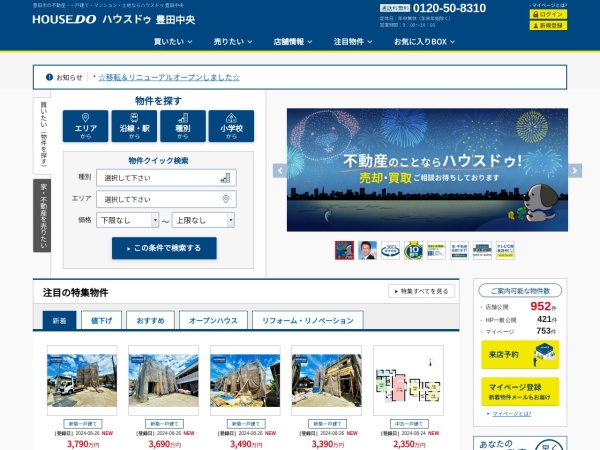Click the 中古一戸建て label on last card
Viewport: 600px width, 450px height.
[409, 424]
